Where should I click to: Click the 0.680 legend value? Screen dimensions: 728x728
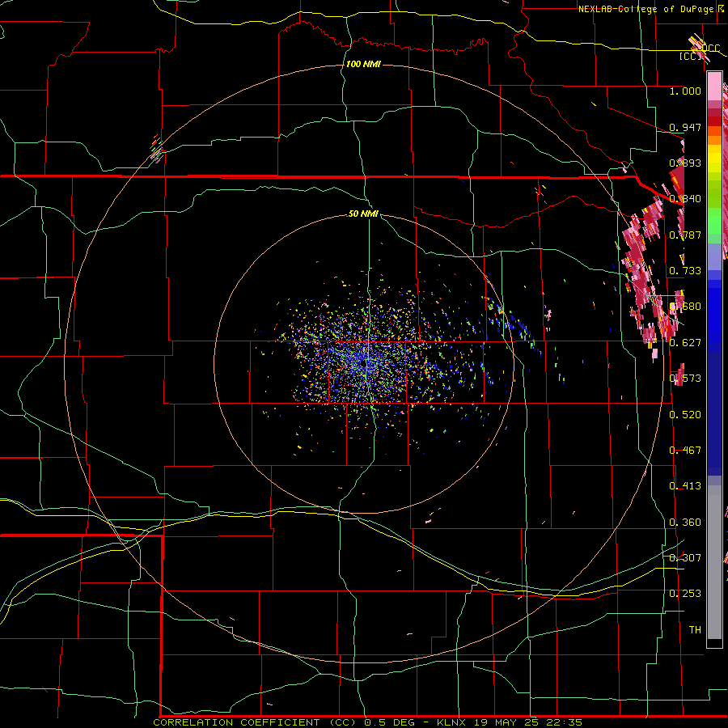(x=685, y=307)
